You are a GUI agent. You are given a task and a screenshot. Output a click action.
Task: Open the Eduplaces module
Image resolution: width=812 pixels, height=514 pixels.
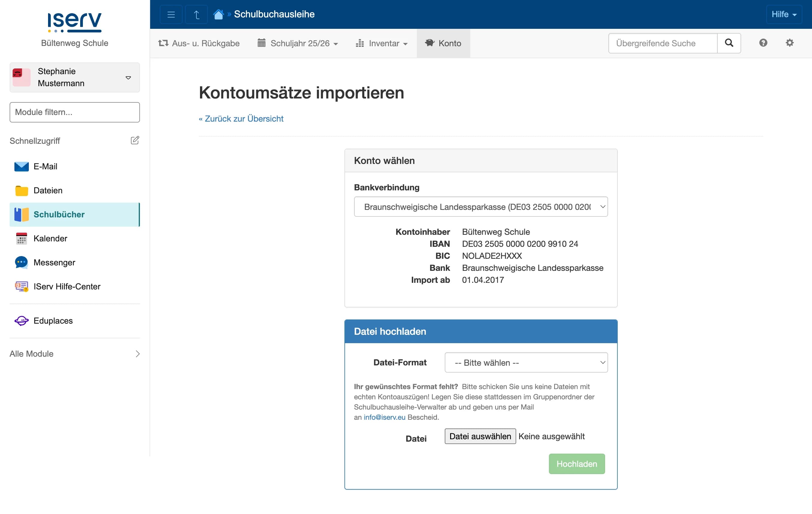pos(53,321)
